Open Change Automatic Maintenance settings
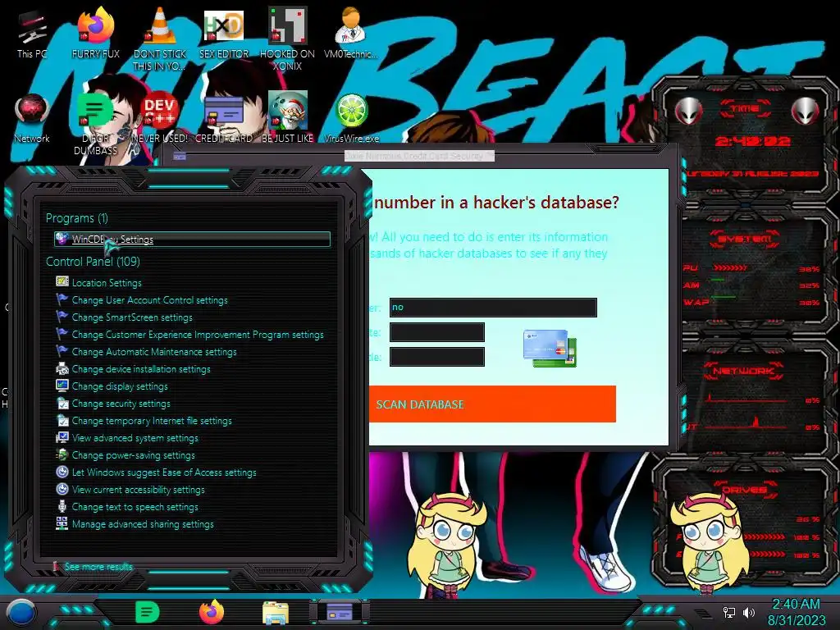Viewport: 840px width, 630px height. coord(146,351)
